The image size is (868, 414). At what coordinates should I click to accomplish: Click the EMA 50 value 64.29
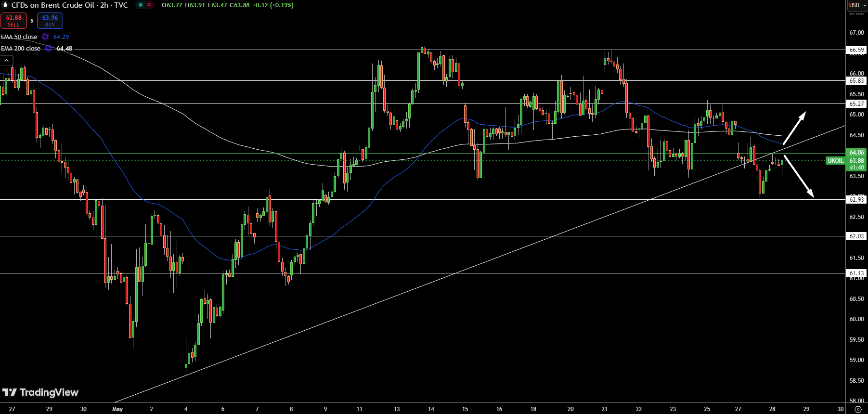coord(61,37)
